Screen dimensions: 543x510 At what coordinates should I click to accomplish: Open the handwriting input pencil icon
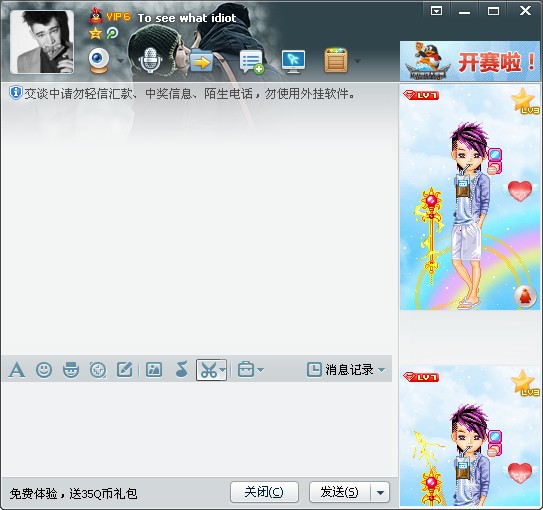(x=125, y=369)
